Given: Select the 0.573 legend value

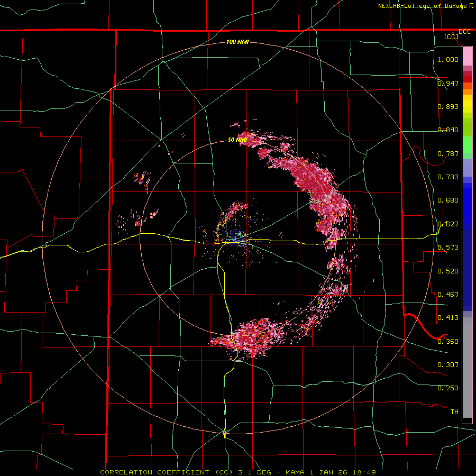Looking at the screenshot, I should click(448, 248).
